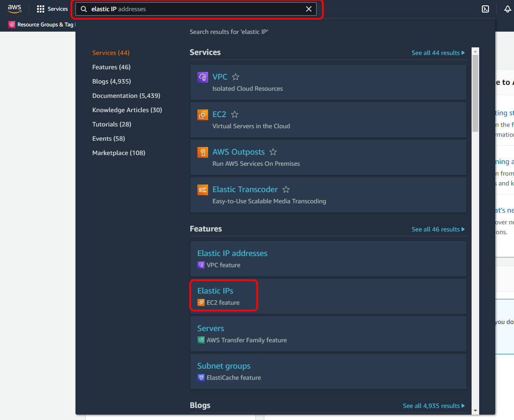This screenshot has height=420, width=514.
Task: Open the Servers feature link
Action: tap(211, 328)
